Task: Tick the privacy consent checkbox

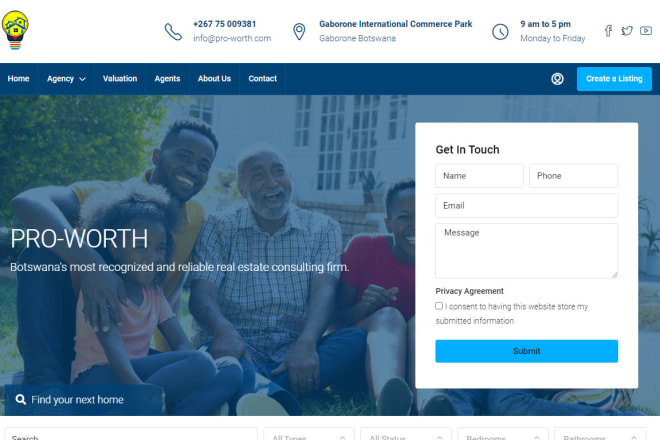Action: (x=439, y=306)
